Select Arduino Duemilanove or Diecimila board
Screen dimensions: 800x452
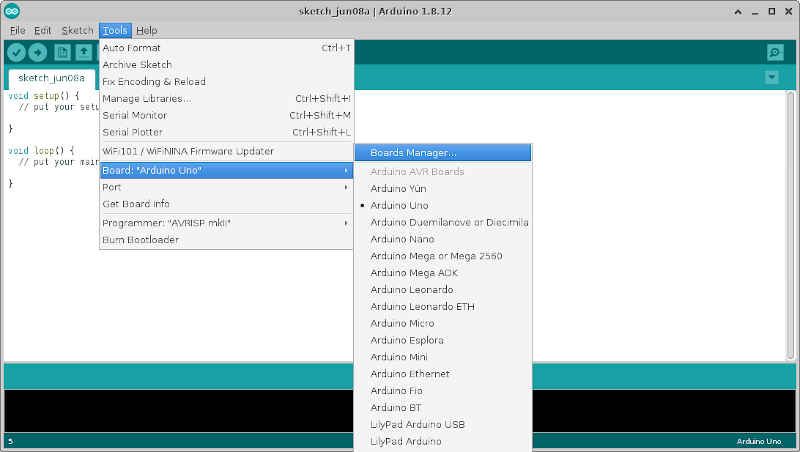pyautogui.click(x=443, y=222)
